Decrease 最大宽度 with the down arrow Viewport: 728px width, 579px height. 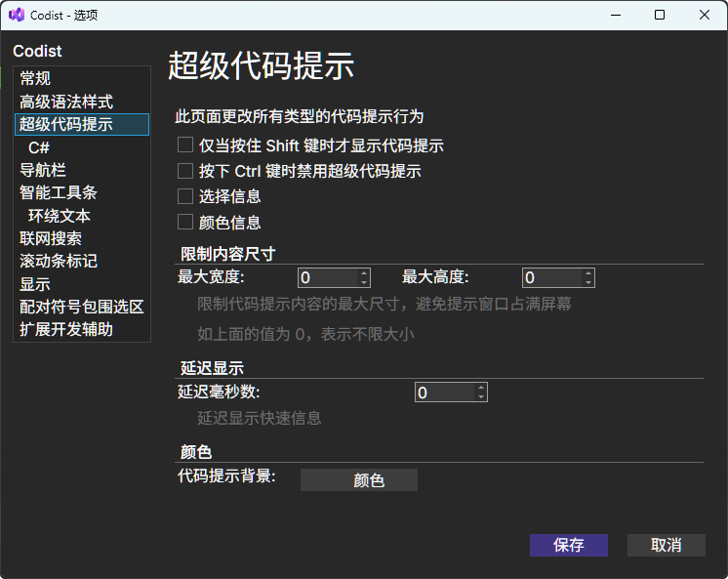tap(364, 282)
